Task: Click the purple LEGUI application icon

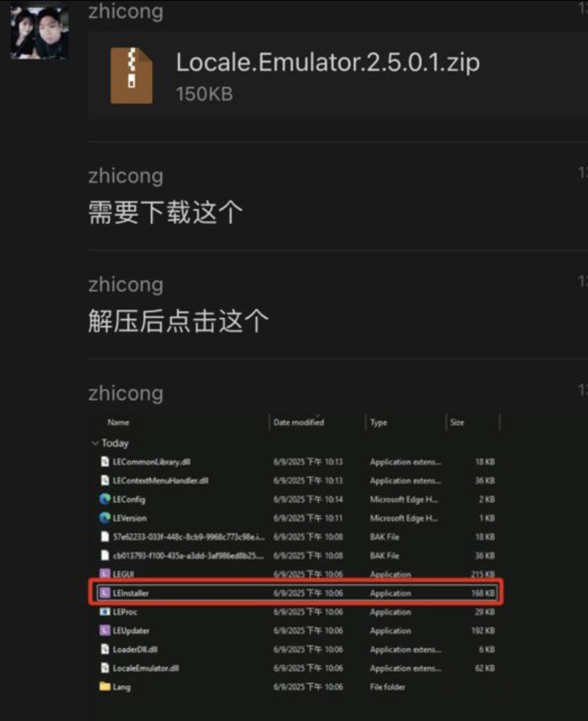Action: [105, 574]
